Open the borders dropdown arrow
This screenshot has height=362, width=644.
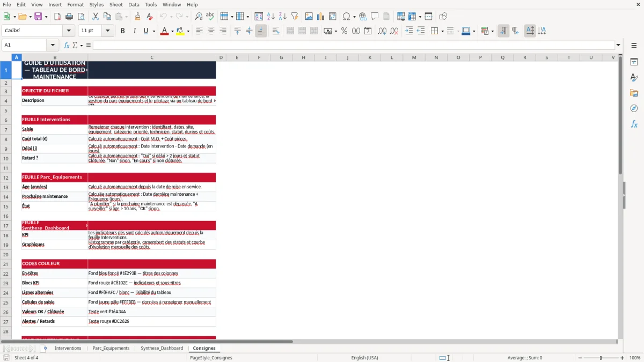pyautogui.click(x=442, y=31)
